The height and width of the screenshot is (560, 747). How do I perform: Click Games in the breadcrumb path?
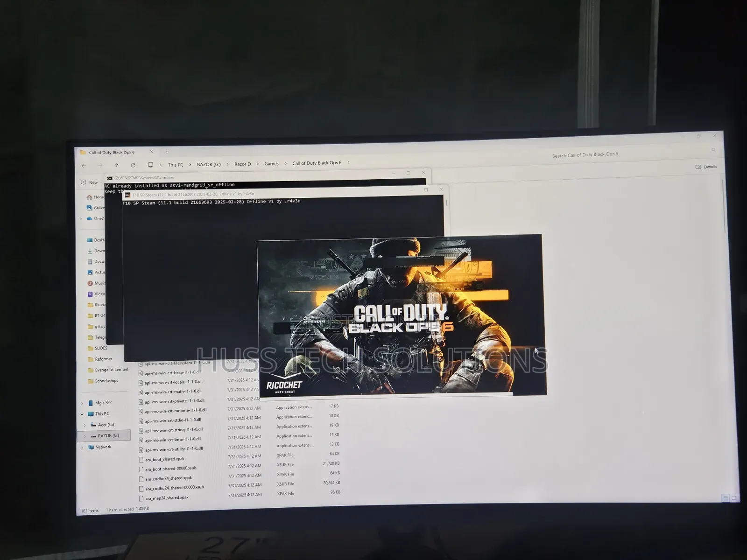pyautogui.click(x=271, y=164)
